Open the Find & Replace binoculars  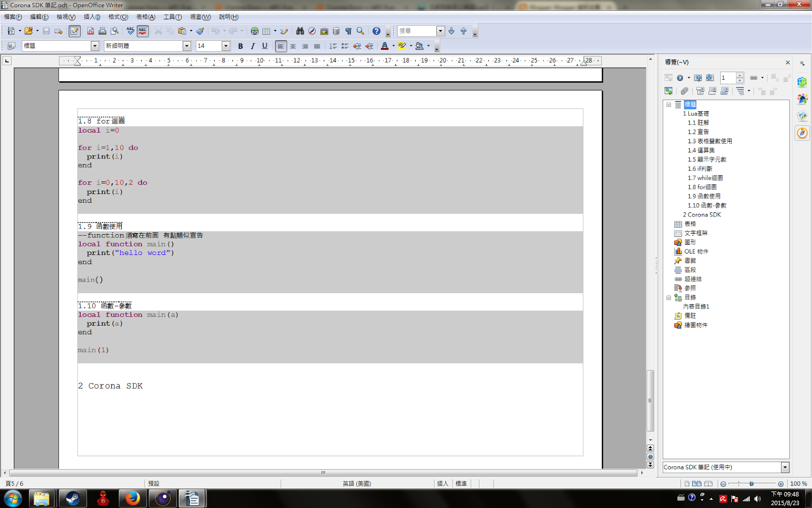300,31
